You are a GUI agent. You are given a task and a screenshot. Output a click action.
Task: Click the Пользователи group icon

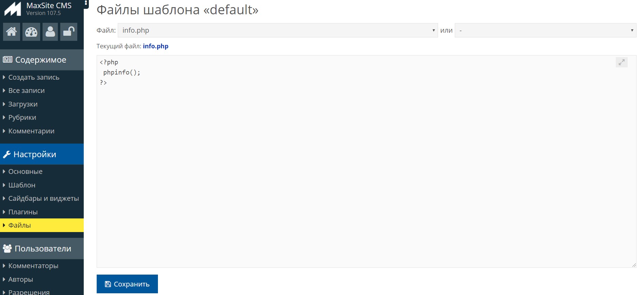coord(6,248)
